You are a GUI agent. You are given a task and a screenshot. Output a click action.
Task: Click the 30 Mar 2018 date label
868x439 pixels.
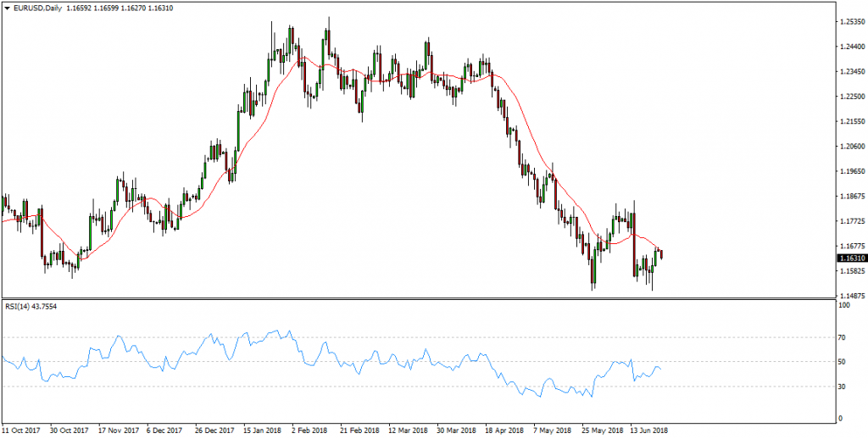(456, 431)
